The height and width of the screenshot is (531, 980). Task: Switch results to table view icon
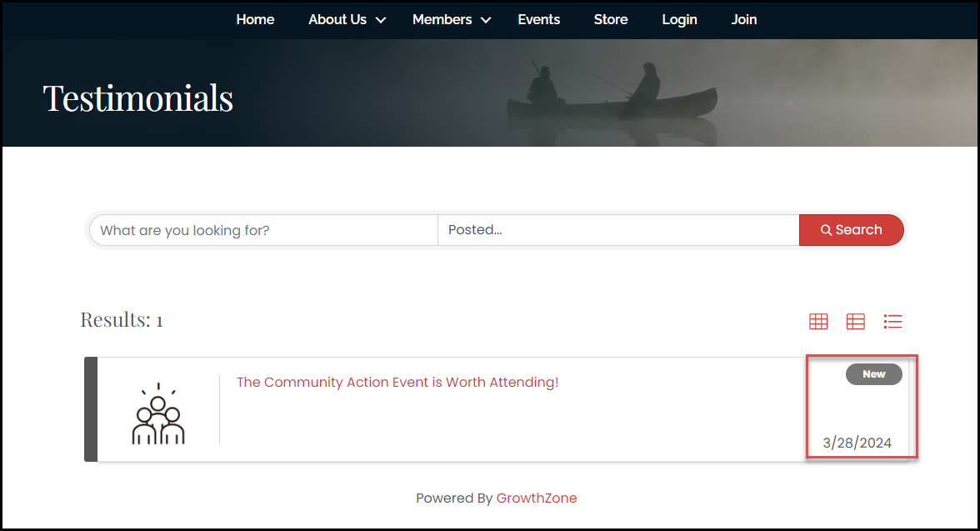click(855, 321)
